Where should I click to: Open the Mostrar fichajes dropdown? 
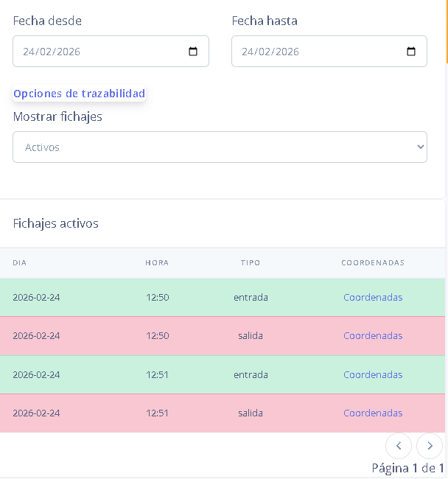tap(220, 147)
